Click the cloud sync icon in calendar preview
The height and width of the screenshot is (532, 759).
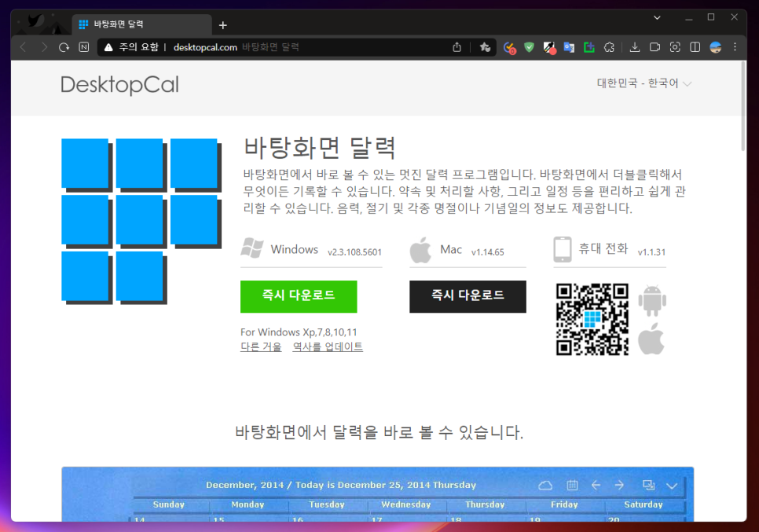point(545,485)
